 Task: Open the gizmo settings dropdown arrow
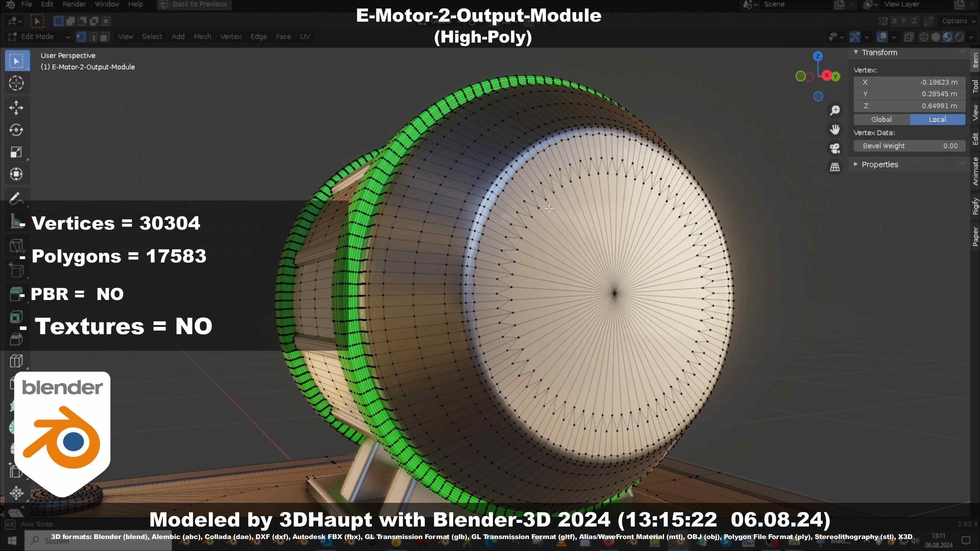867,37
